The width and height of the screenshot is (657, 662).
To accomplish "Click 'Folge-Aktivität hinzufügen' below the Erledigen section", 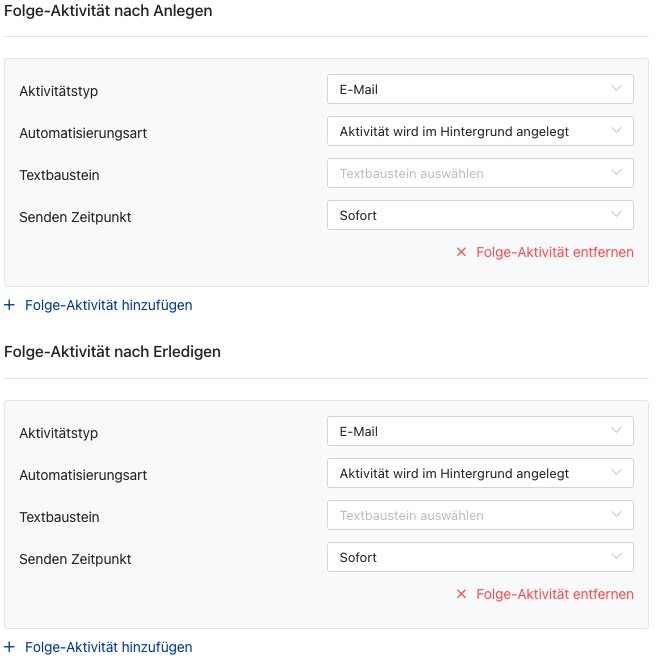I will (x=108, y=647).
